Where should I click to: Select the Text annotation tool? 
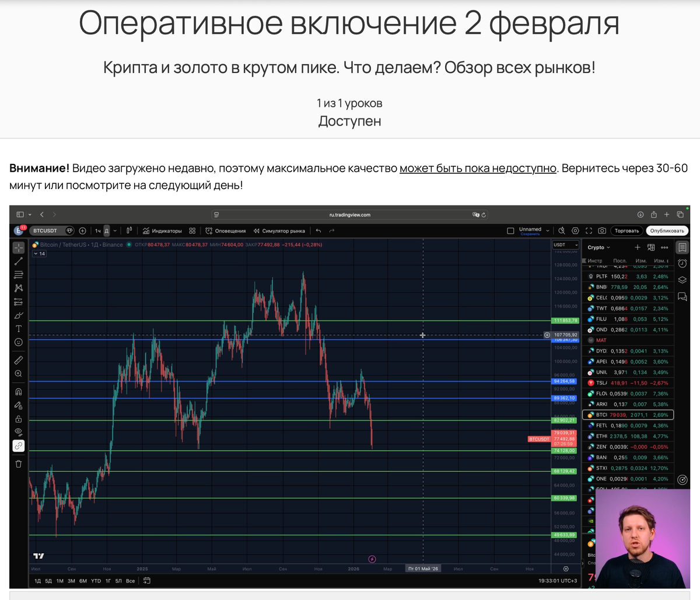click(x=19, y=329)
